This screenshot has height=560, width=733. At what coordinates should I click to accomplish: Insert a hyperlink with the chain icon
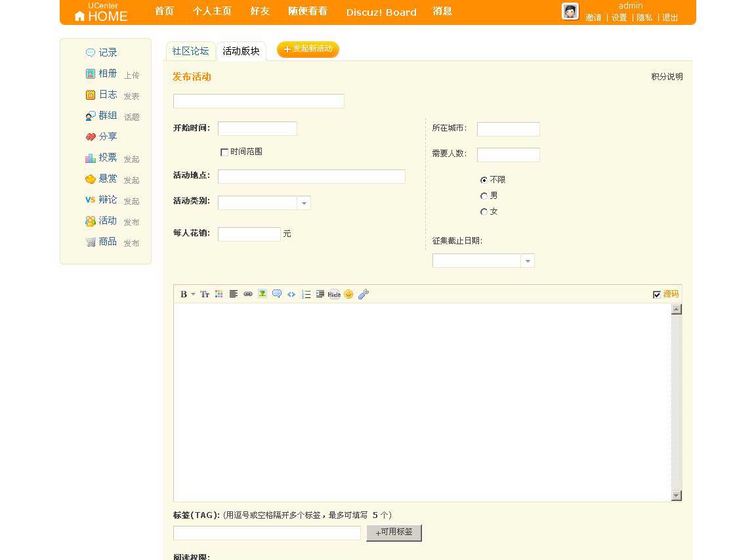[x=248, y=294]
